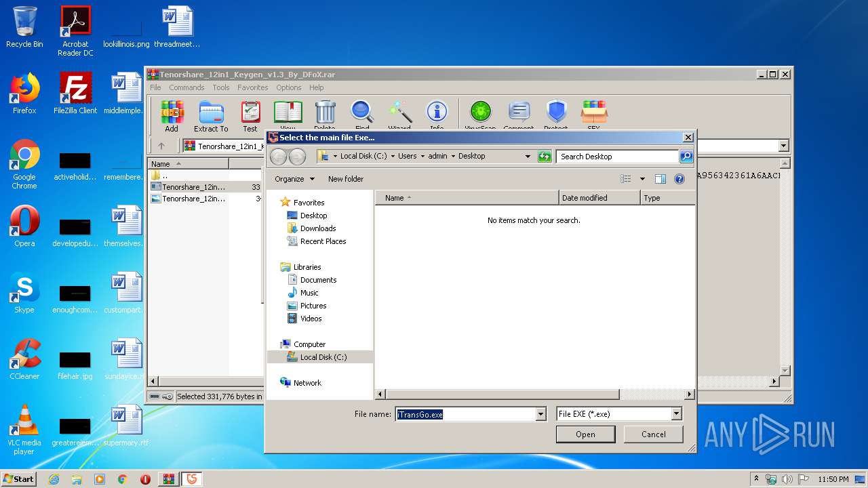Open the Options menu in WinRAR

click(x=288, y=87)
